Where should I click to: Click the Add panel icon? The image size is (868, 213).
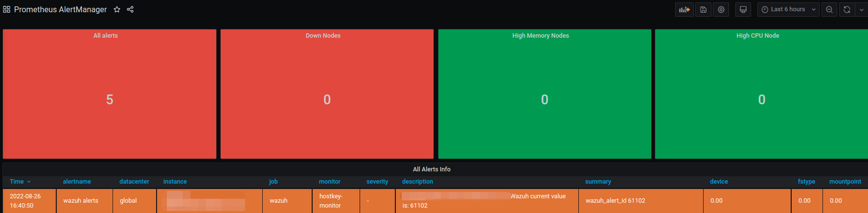click(x=684, y=9)
